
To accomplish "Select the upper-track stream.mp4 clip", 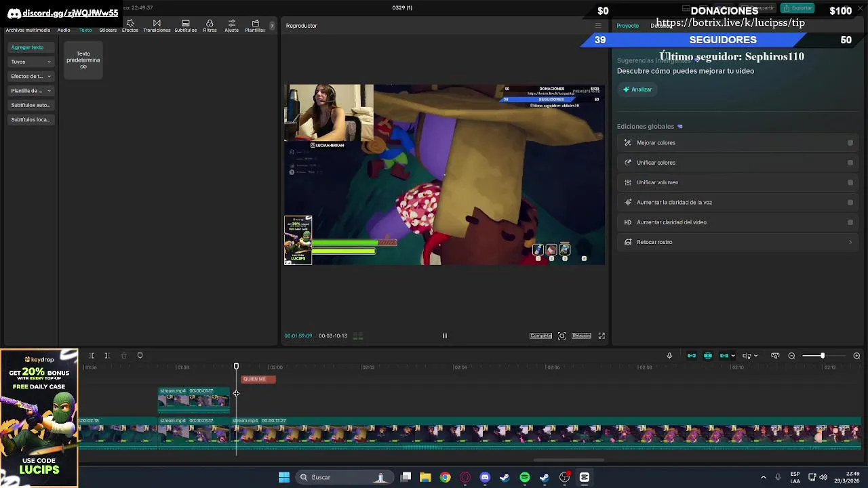I will (194, 399).
